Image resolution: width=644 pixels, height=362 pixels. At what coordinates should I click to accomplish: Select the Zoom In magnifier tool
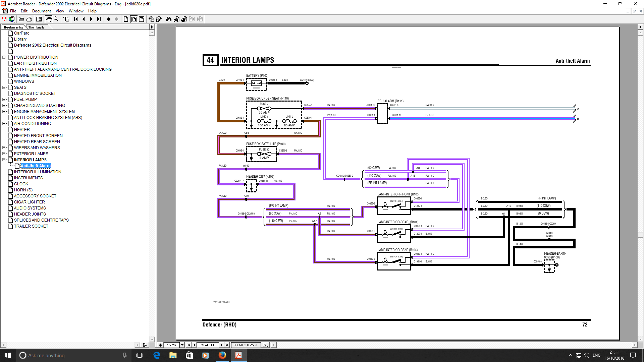coord(56,19)
